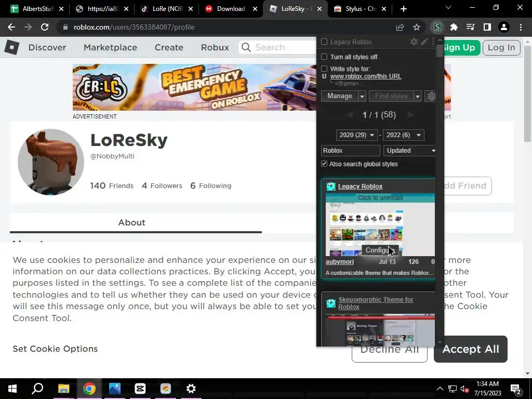The image size is (532, 399).
Task: Click the Manage button
Action: (x=340, y=96)
